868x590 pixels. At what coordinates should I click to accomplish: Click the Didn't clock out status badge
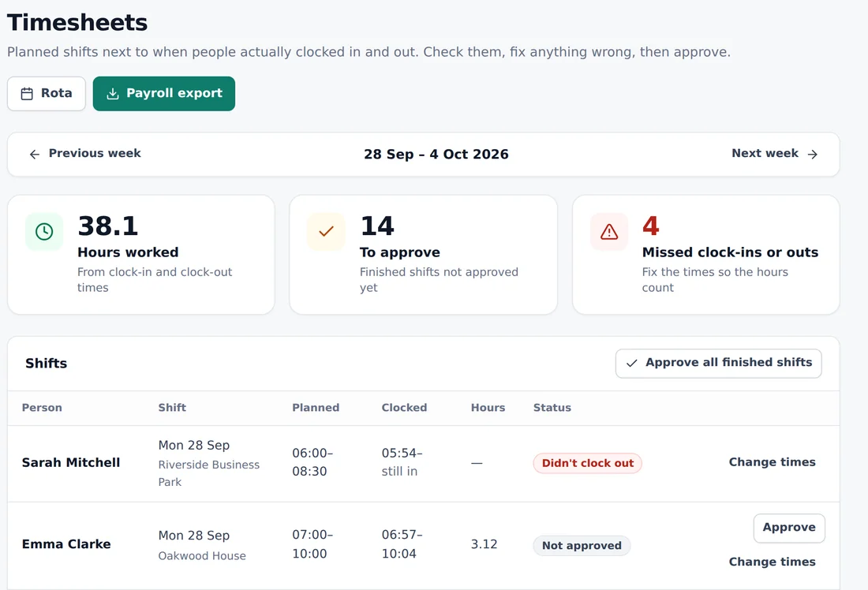(x=587, y=463)
